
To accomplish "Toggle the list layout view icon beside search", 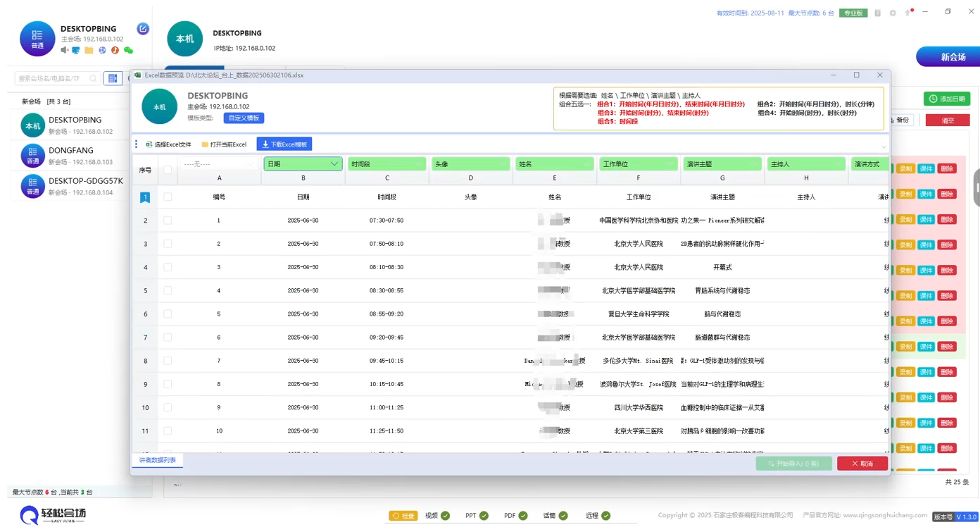I will pos(113,78).
